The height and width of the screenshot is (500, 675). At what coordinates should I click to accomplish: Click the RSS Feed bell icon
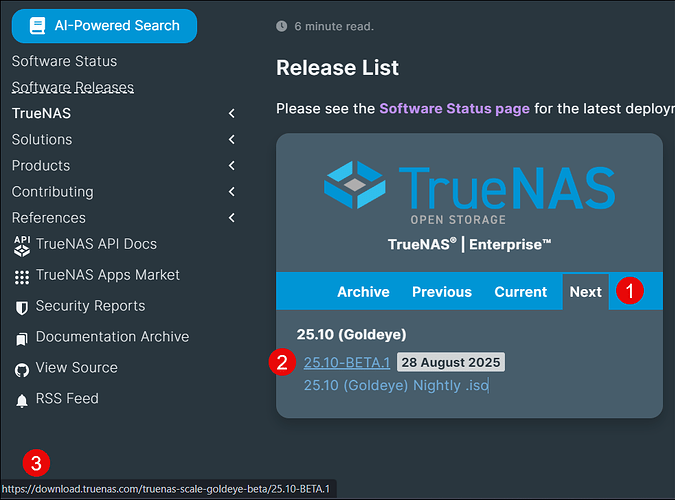pos(21,400)
